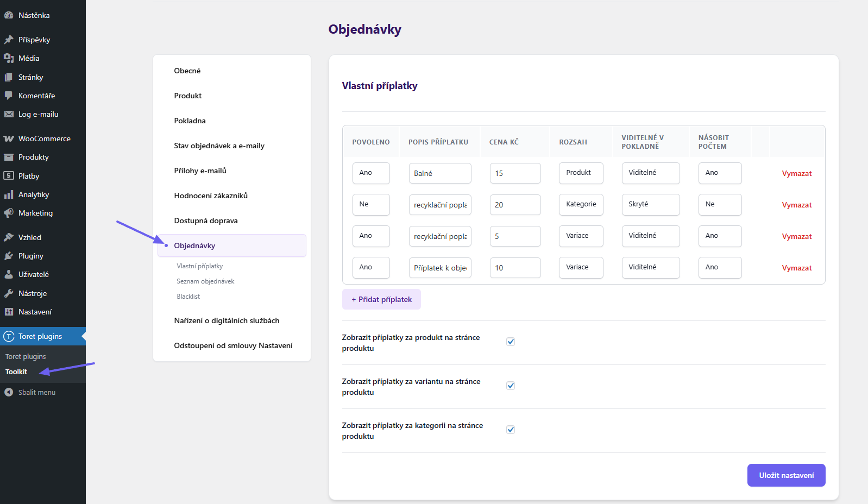Click the Produkty archive icon
The width and height of the screenshot is (868, 504).
[x=9, y=157]
